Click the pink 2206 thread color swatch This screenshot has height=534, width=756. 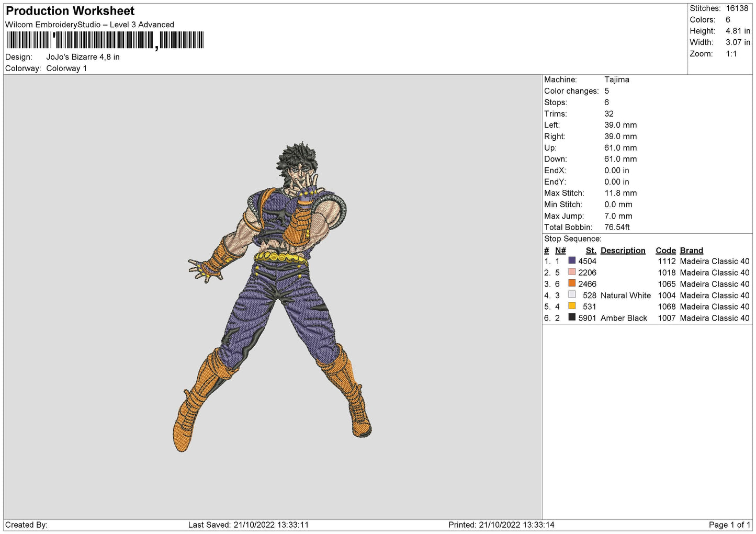(572, 272)
